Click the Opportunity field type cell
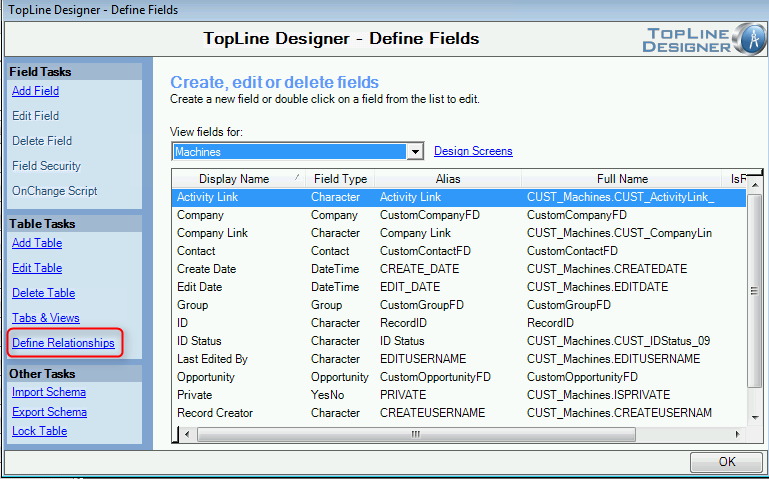 [339, 377]
